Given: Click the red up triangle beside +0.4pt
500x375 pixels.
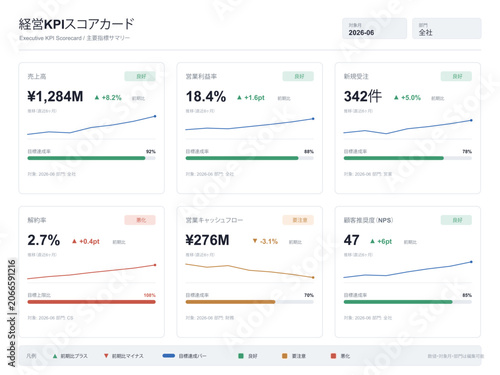Looking at the screenshot, I should coord(74,241).
